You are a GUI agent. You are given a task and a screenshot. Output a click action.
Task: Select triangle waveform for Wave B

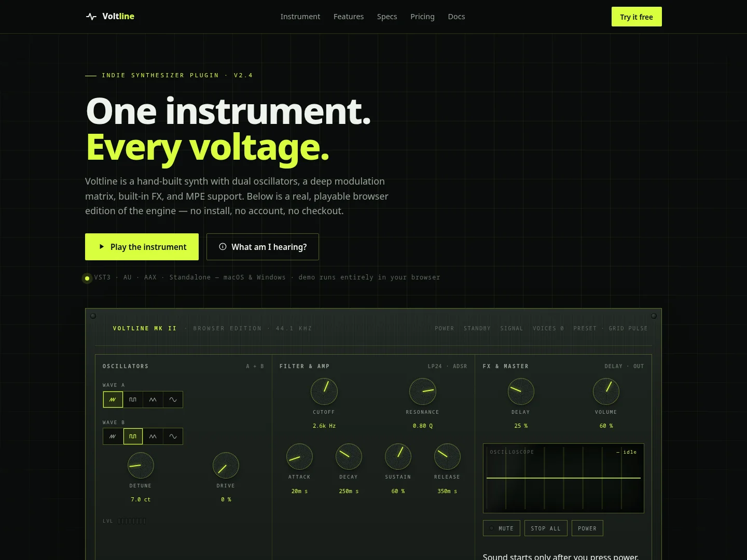click(153, 437)
